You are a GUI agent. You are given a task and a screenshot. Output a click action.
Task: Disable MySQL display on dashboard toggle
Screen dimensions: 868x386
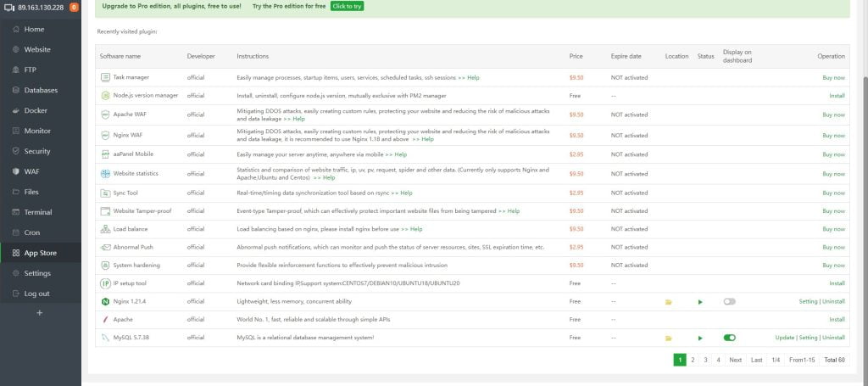click(x=729, y=338)
